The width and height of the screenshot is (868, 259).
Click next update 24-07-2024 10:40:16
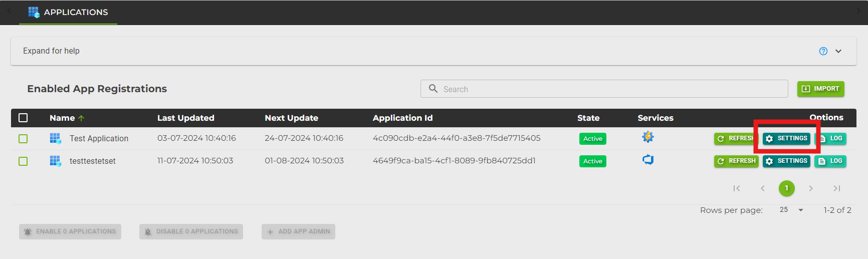[x=304, y=138]
